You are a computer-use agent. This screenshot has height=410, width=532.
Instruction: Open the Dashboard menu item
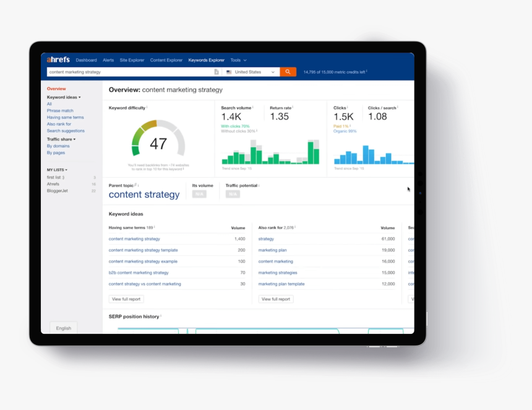(x=86, y=60)
